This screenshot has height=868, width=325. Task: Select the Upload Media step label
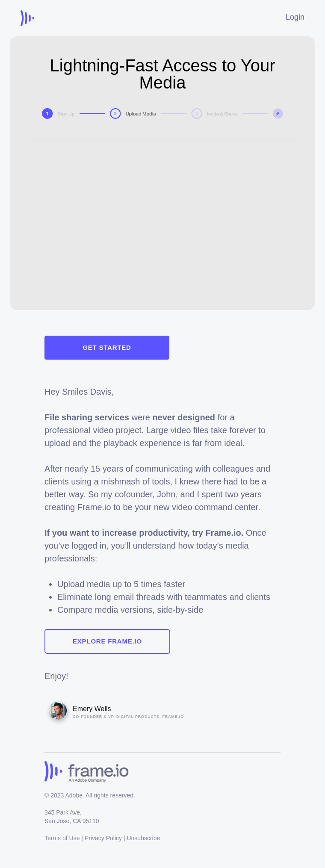click(x=140, y=114)
